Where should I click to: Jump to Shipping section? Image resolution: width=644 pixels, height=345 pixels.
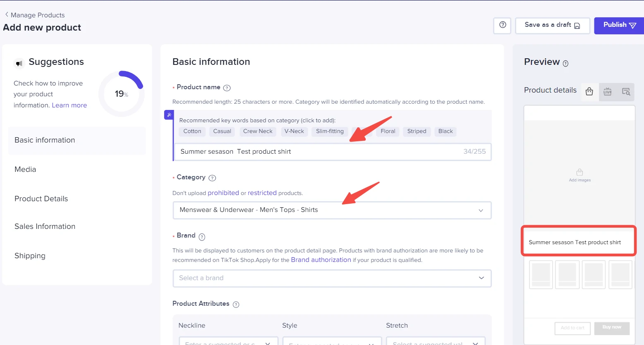tap(30, 256)
